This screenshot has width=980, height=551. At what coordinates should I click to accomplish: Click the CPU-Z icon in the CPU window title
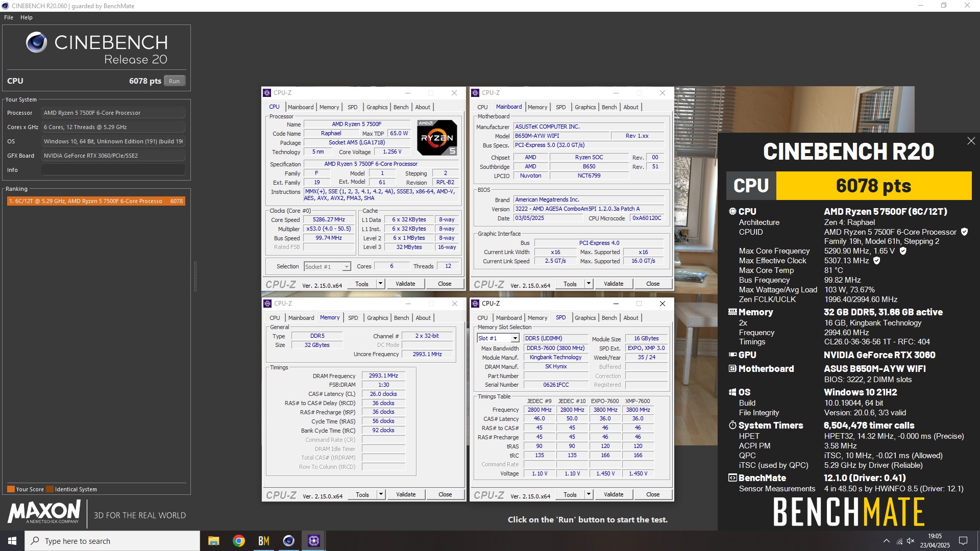(x=267, y=93)
